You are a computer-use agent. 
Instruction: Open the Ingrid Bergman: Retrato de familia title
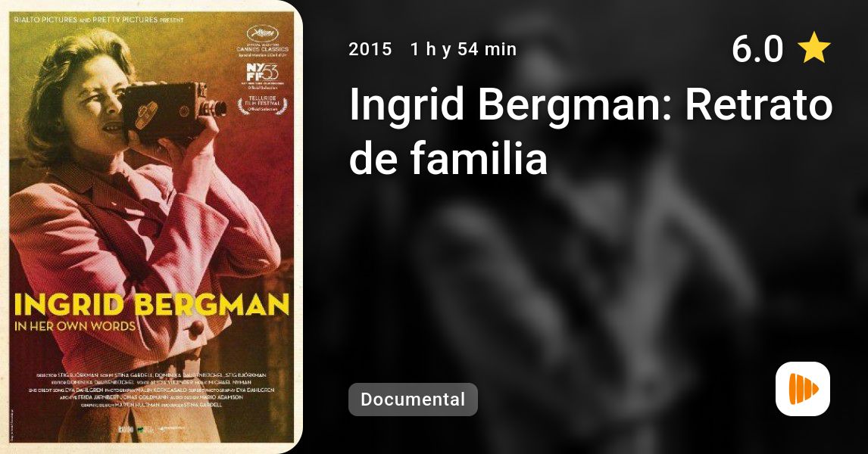coord(591,131)
